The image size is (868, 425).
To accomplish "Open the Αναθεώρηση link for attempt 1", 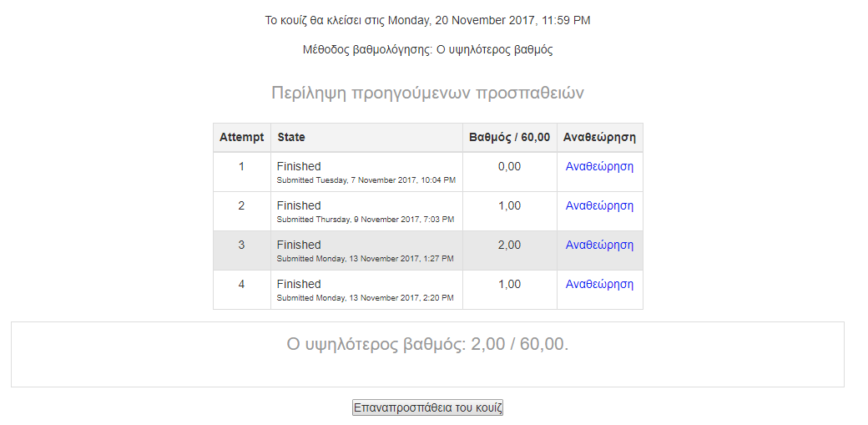I will pyautogui.click(x=599, y=166).
